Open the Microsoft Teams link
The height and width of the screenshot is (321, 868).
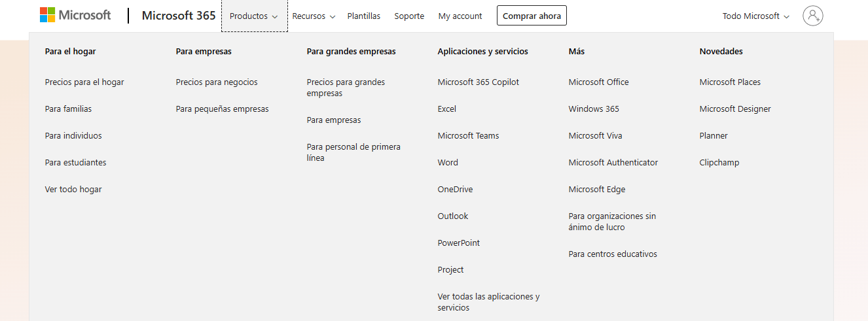tap(468, 136)
